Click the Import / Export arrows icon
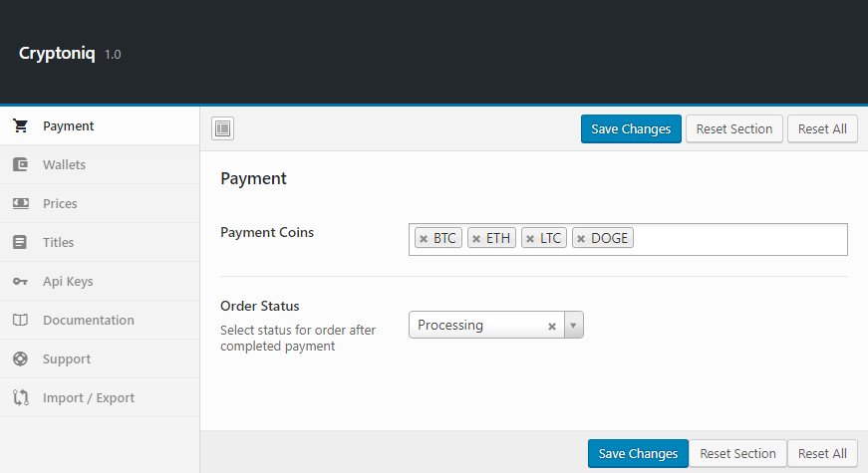The height and width of the screenshot is (473, 868). pos(20,398)
